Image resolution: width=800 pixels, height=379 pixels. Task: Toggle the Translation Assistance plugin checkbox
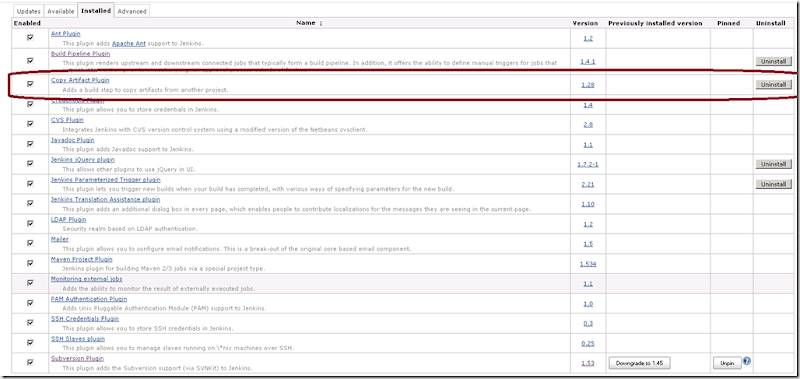[x=30, y=203]
